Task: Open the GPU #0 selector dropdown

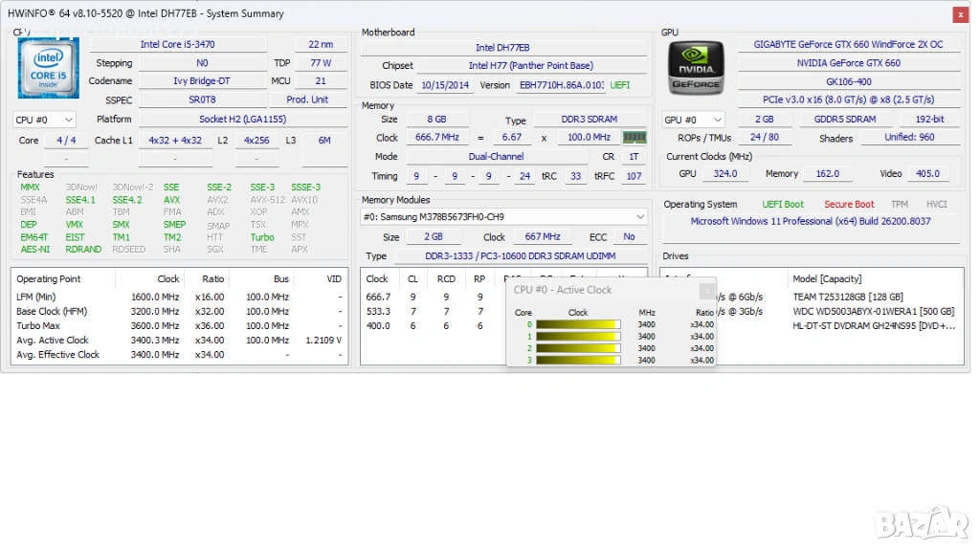Action: click(x=694, y=120)
